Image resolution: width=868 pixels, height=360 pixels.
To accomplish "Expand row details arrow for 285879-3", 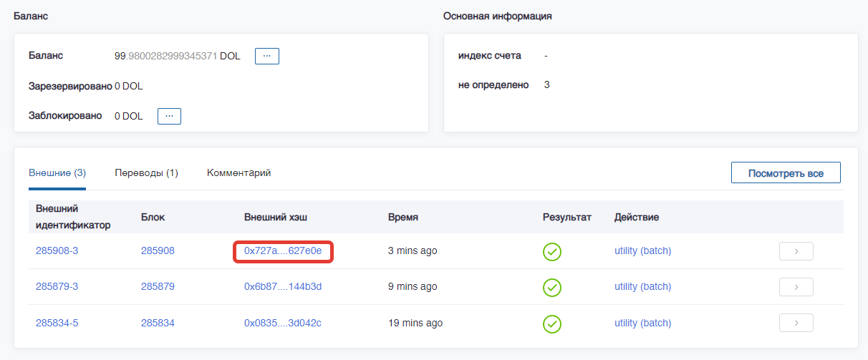I will (796, 287).
